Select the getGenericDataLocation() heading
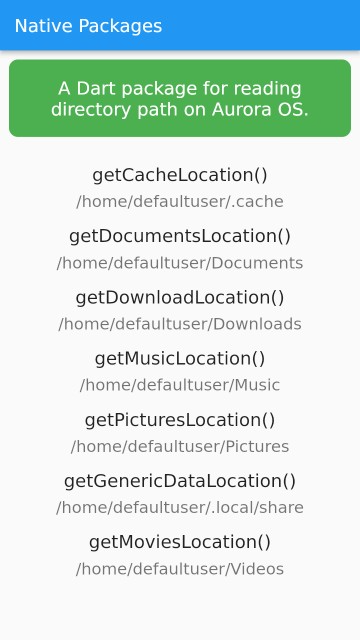 click(x=180, y=481)
